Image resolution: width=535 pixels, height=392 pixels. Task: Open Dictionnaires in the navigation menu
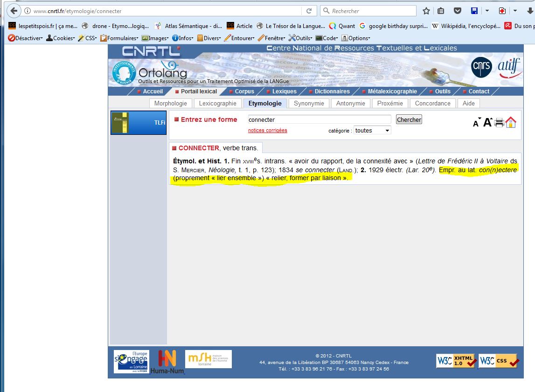click(332, 91)
